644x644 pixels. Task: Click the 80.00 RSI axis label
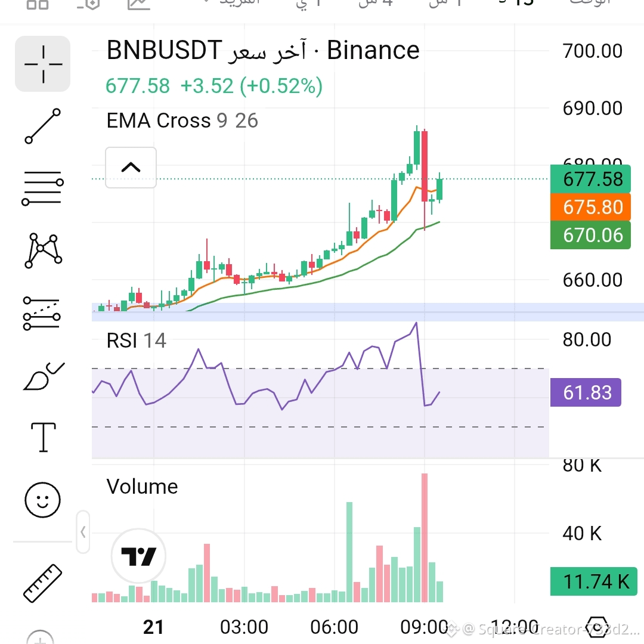(587, 340)
